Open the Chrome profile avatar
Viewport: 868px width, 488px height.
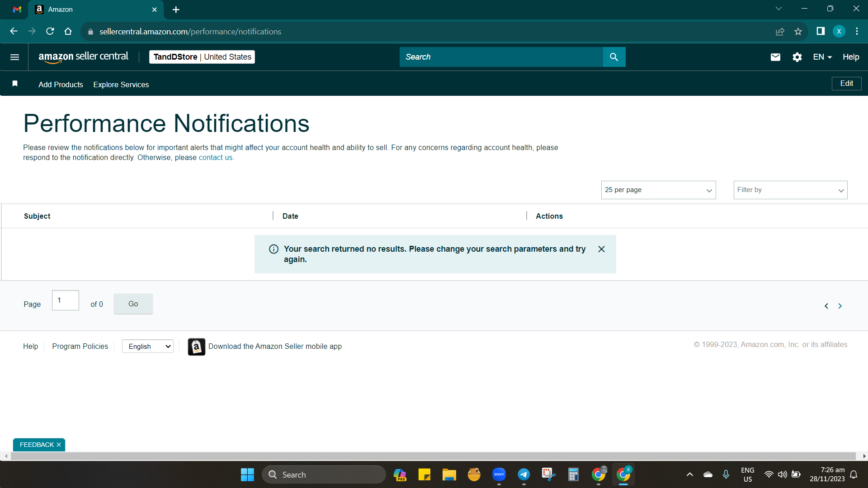tap(839, 31)
